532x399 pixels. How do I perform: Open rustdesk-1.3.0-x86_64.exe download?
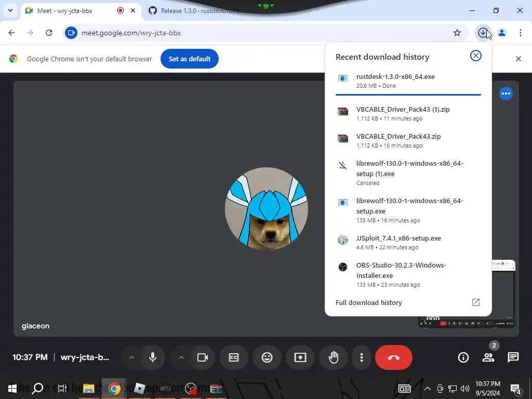[x=408, y=81]
